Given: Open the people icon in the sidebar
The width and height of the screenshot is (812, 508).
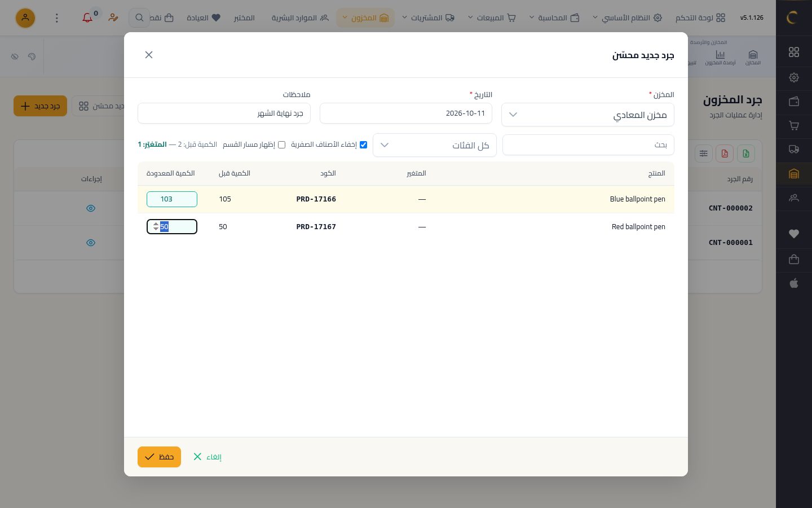Looking at the screenshot, I should [x=794, y=198].
